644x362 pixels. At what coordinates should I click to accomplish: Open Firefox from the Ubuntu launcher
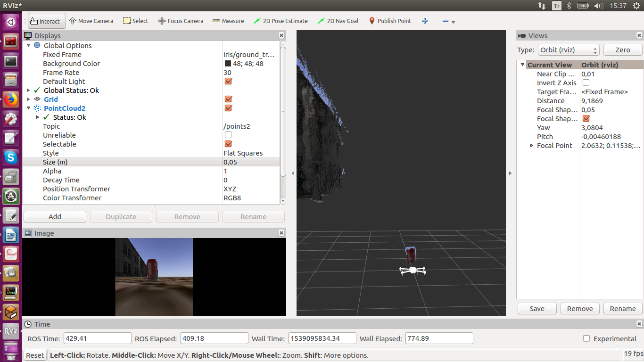point(11,99)
